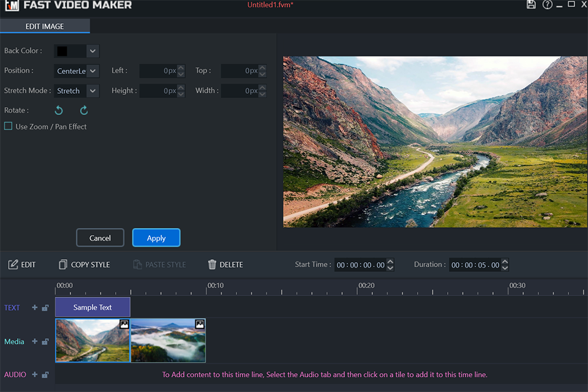
Task: Enable the Use Zoom / Pan Effect checkbox
Action: click(x=7, y=126)
